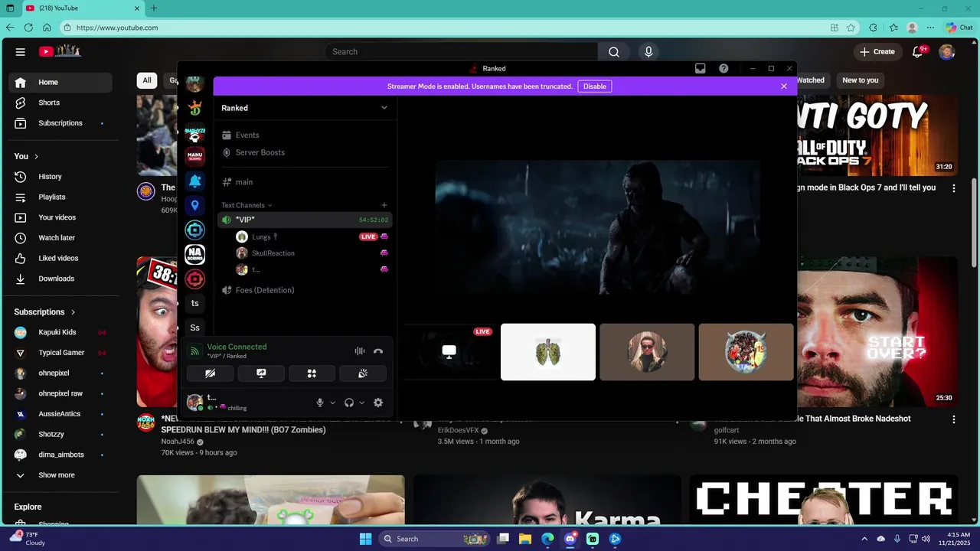Open the red target server icon
980x551 pixels.
pos(195,279)
